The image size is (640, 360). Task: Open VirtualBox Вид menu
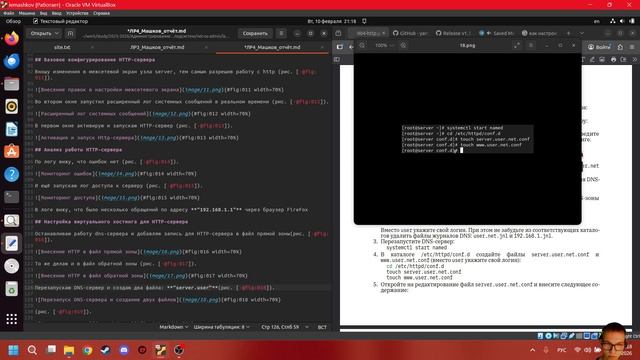click(x=43, y=13)
